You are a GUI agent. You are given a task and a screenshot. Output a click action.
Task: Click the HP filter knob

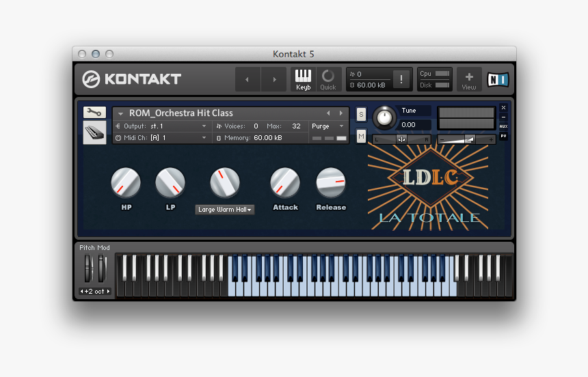126,182
